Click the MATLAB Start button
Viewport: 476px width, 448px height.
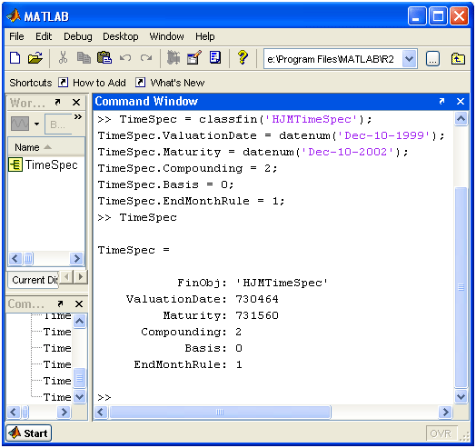point(28,433)
